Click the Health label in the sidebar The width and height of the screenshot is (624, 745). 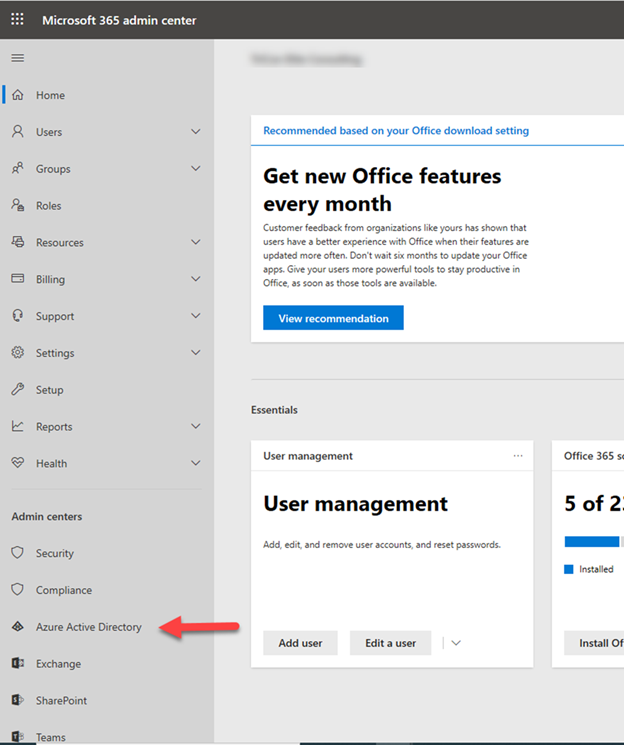tap(51, 464)
